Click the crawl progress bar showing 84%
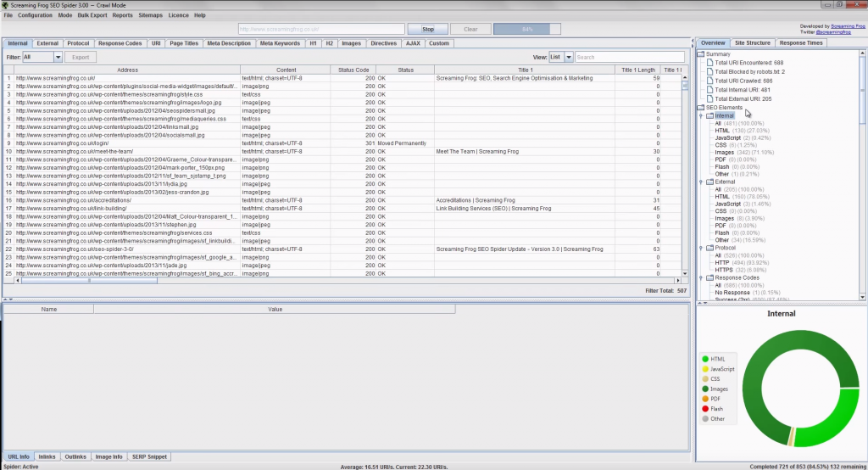The width and height of the screenshot is (868, 470). pos(527,29)
